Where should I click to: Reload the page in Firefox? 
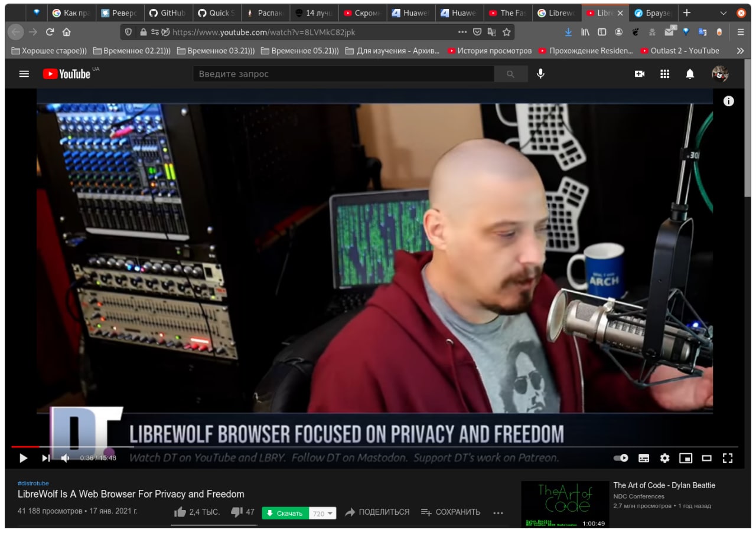tap(50, 32)
